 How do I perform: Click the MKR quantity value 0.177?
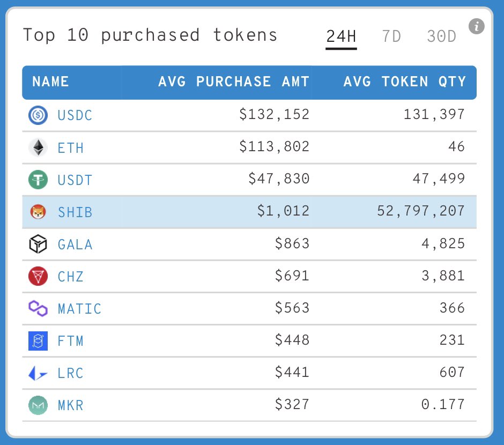click(443, 404)
